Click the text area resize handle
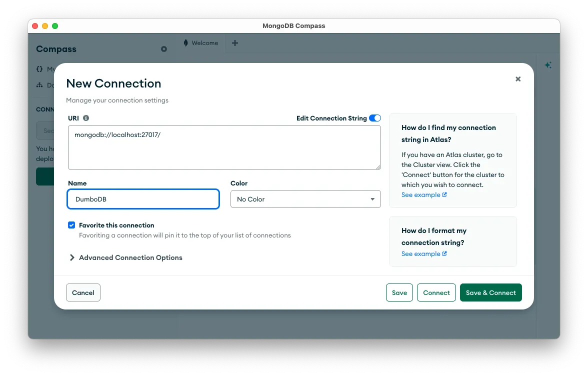The image size is (588, 376). tap(378, 167)
